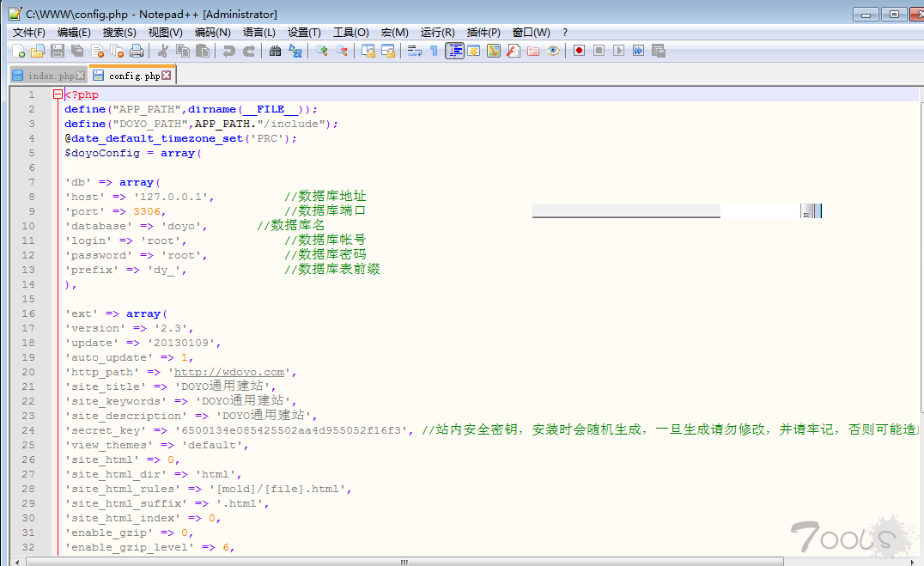Click the Playback macro icon

pos(619,52)
